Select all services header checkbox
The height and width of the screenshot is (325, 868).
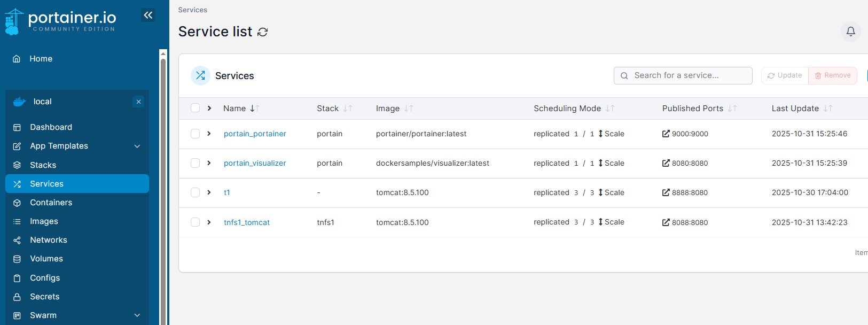[195, 108]
